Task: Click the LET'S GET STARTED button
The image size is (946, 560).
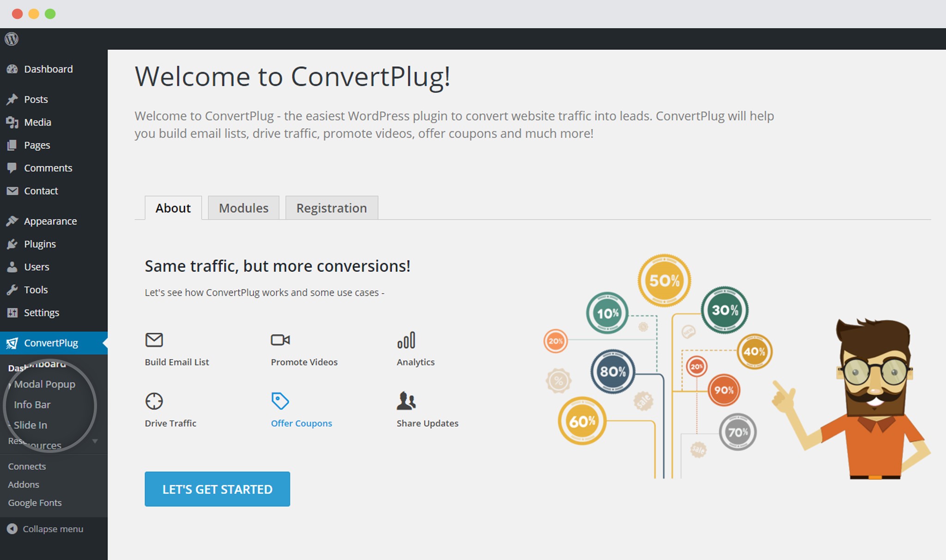Action: 217,489
